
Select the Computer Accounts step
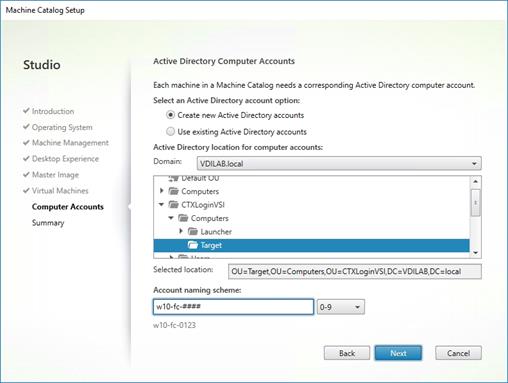[x=68, y=207]
